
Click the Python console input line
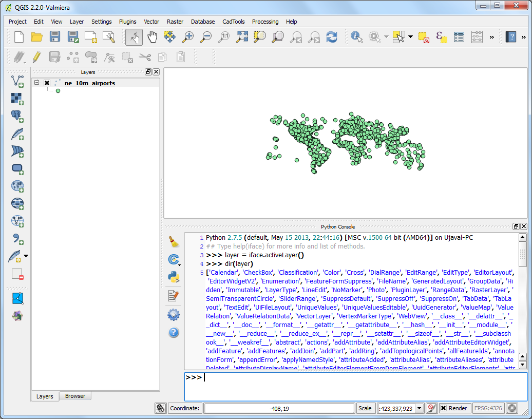[355, 387]
